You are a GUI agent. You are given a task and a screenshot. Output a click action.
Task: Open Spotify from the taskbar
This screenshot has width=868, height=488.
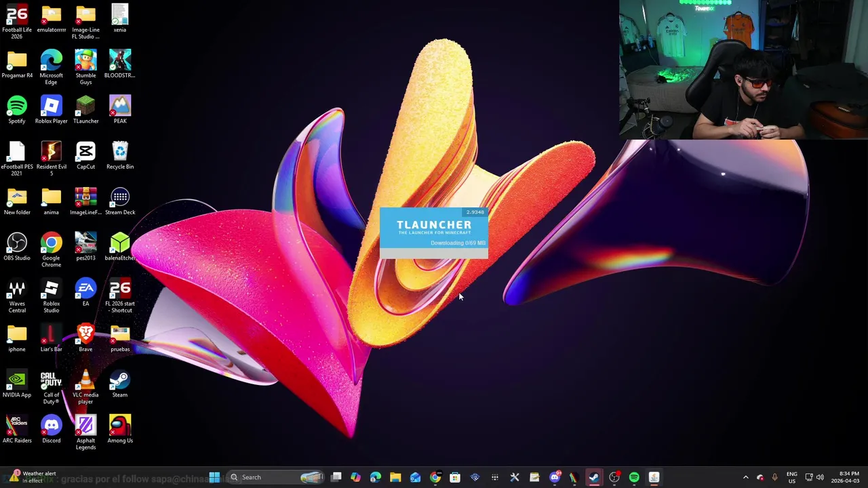pyautogui.click(x=634, y=477)
